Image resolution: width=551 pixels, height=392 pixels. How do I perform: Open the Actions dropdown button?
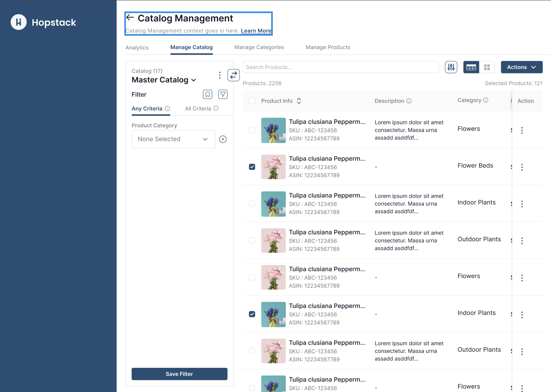[x=521, y=67]
